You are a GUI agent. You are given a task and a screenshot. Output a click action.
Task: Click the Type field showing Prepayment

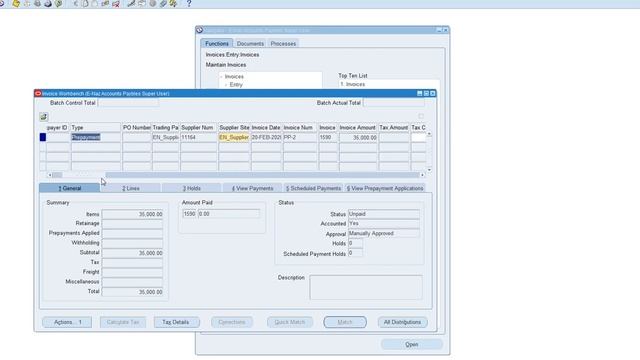point(96,137)
